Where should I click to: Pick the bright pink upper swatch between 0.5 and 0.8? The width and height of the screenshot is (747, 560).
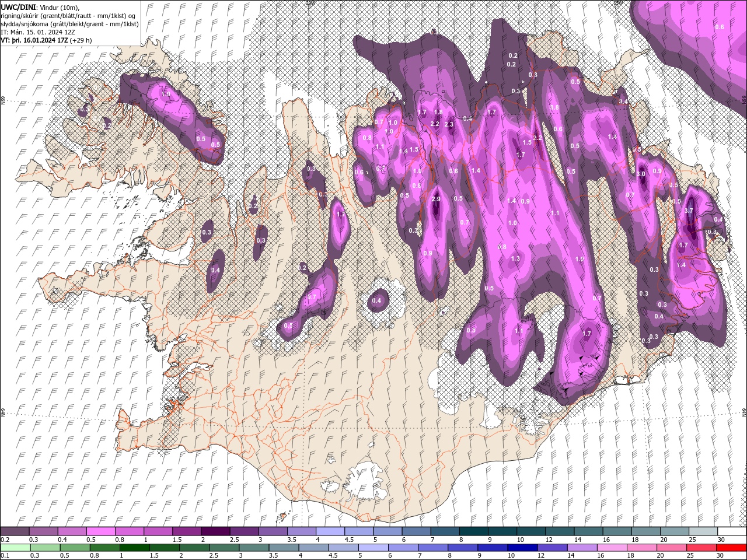point(100,531)
